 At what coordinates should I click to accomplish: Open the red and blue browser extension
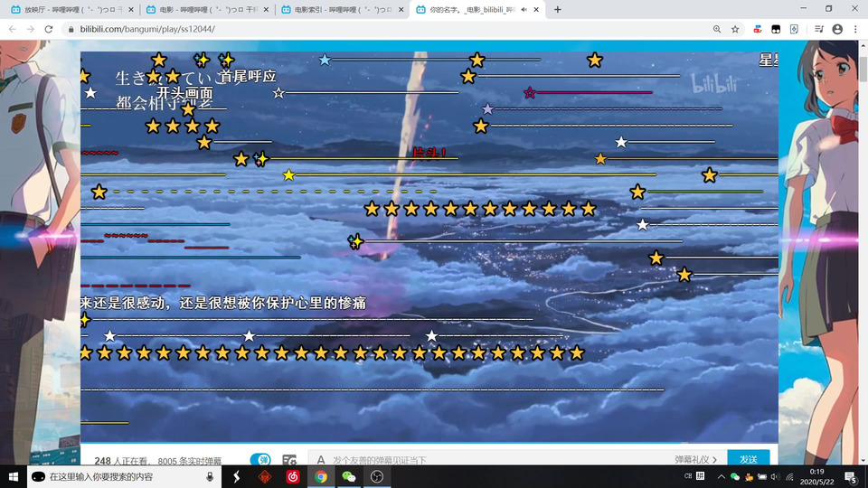[x=758, y=29]
